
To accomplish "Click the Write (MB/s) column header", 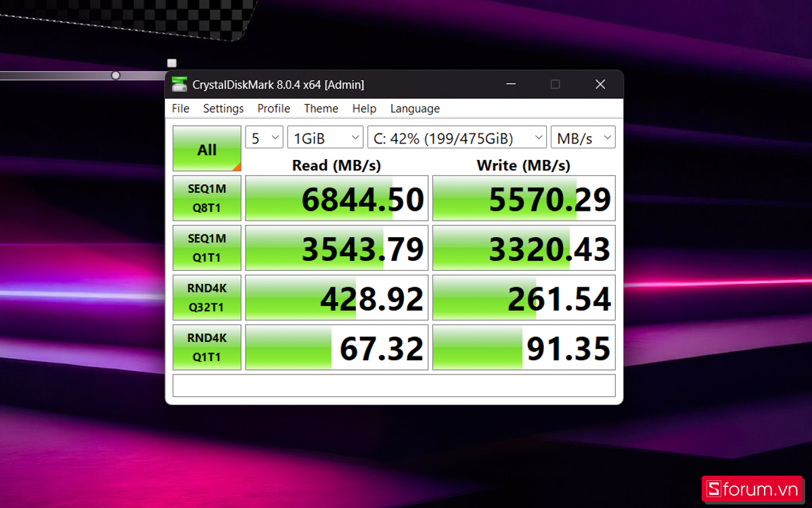I will [524, 165].
